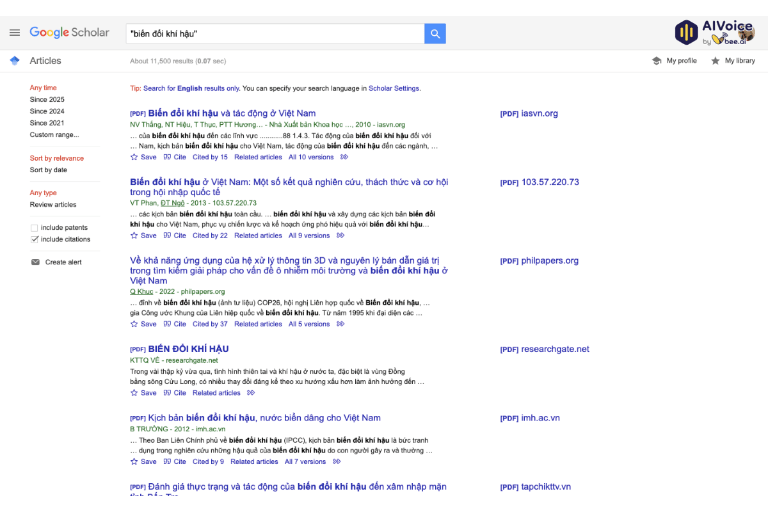Screen dimensions: 768x512
Task: Click All 7 versions link
Action: click(x=305, y=462)
